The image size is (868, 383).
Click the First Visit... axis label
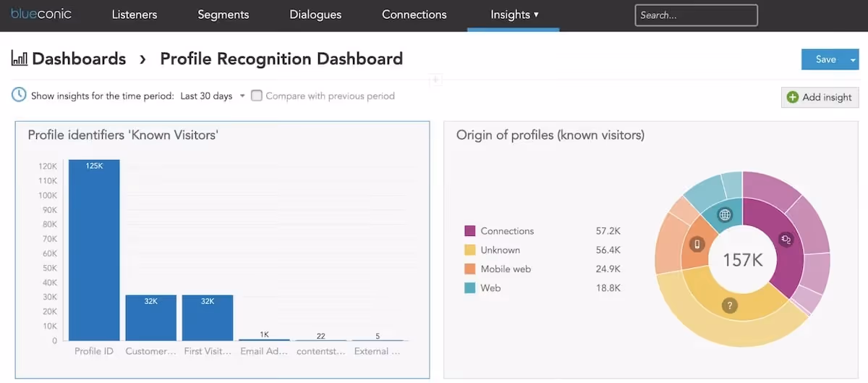[x=208, y=352]
